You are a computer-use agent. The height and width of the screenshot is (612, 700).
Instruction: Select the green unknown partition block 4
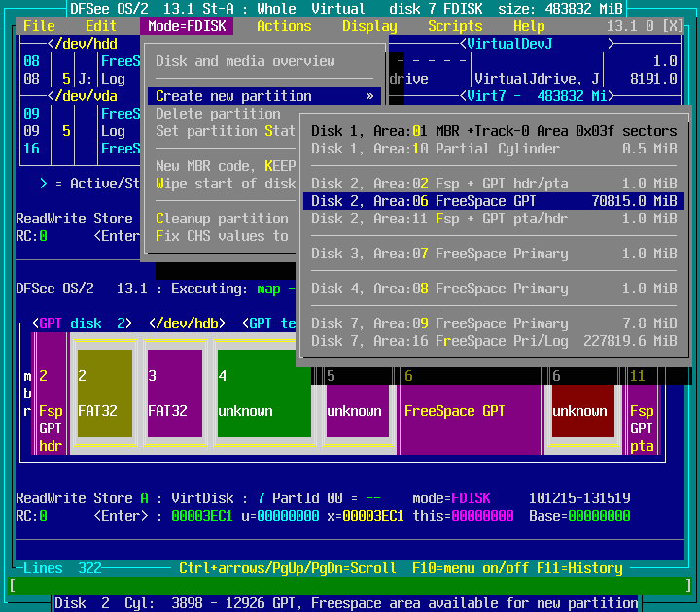(x=263, y=393)
